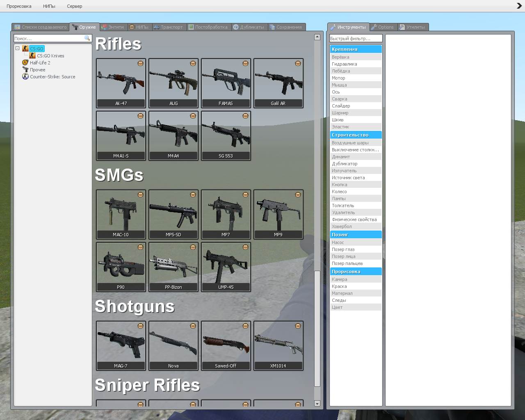Choose the MP7 submachine gun
525x420 pixels.
[226, 215]
